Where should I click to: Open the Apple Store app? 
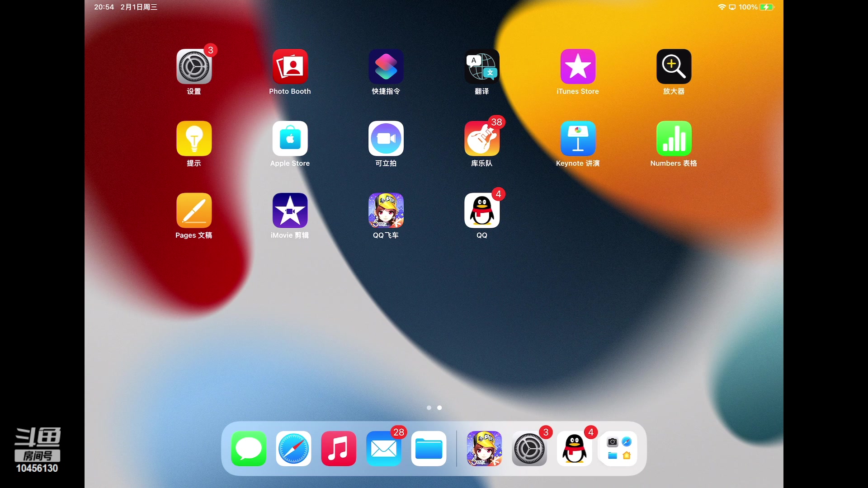(x=290, y=138)
